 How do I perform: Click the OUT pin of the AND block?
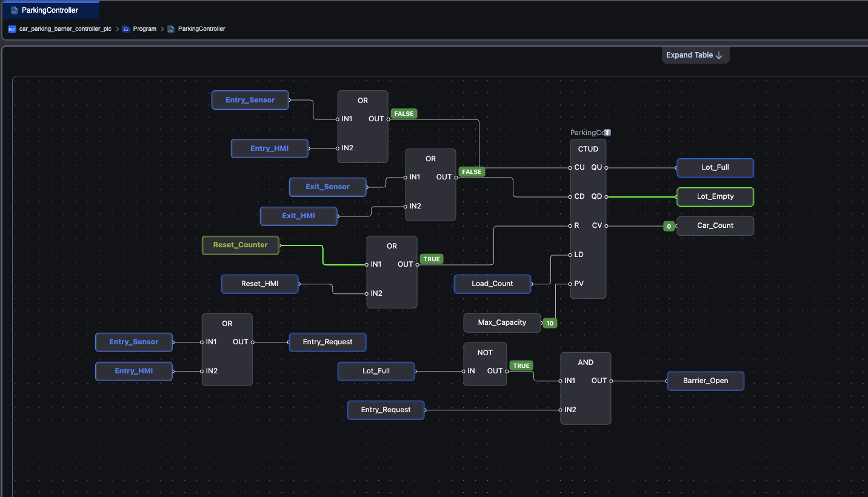tap(611, 381)
